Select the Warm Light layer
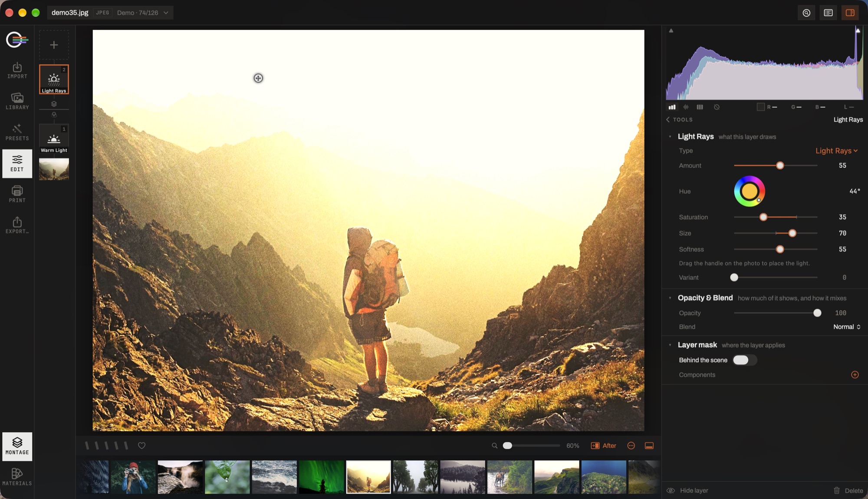868x499 pixels. pos(54,139)
